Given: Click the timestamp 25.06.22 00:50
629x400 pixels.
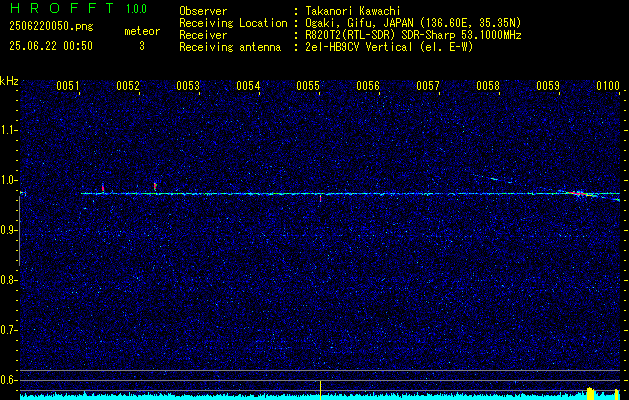Looking at the screenshot, I should click(51, 46).
